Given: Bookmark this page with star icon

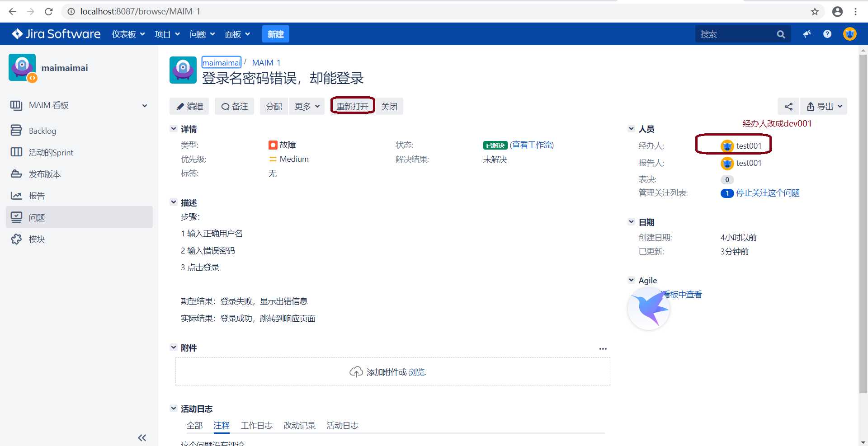Looking at the screenshot, I should pyautogui.click(x=815, y=11).
